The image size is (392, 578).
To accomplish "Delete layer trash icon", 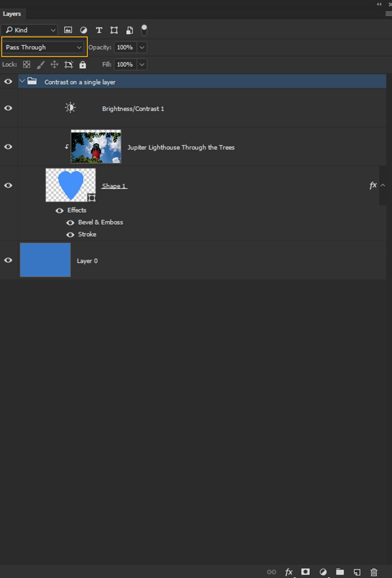I will tap(374, 572).
